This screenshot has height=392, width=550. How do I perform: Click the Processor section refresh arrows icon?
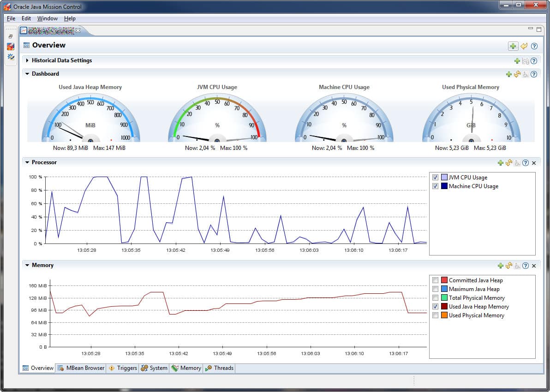[508, 163]
